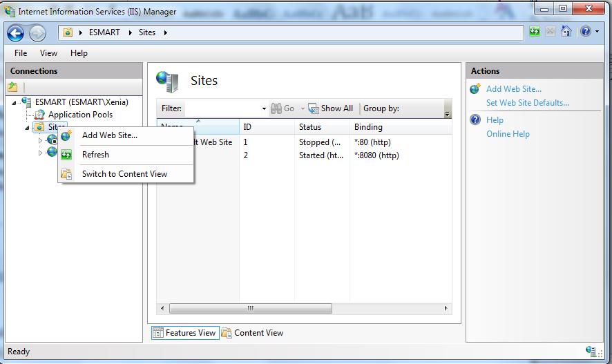Click the Help icon in Actions pane
The width and height of the screenshot is (612, 364).
pos(475,119)
